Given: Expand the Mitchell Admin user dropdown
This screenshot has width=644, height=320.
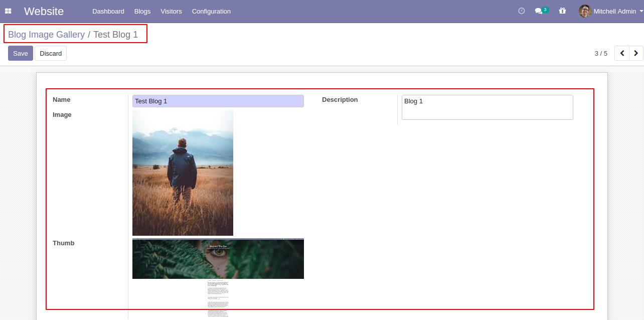Looking at the screenshot, I should (x=611, y=11).
